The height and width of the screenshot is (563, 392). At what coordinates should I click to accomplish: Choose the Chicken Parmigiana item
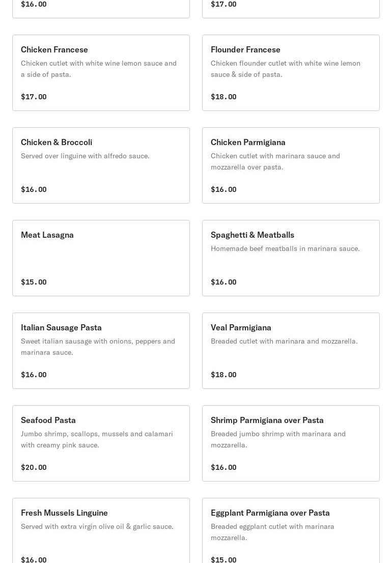[291, 165]
